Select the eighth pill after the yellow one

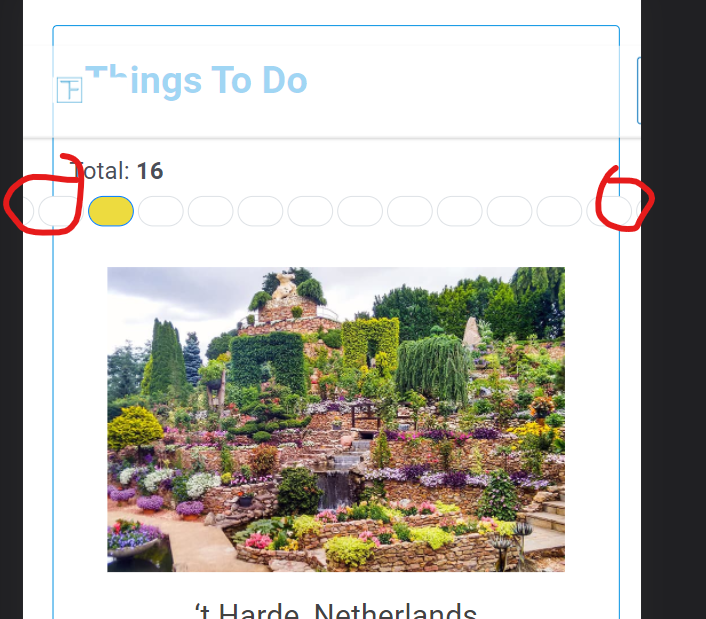(509, 211)
